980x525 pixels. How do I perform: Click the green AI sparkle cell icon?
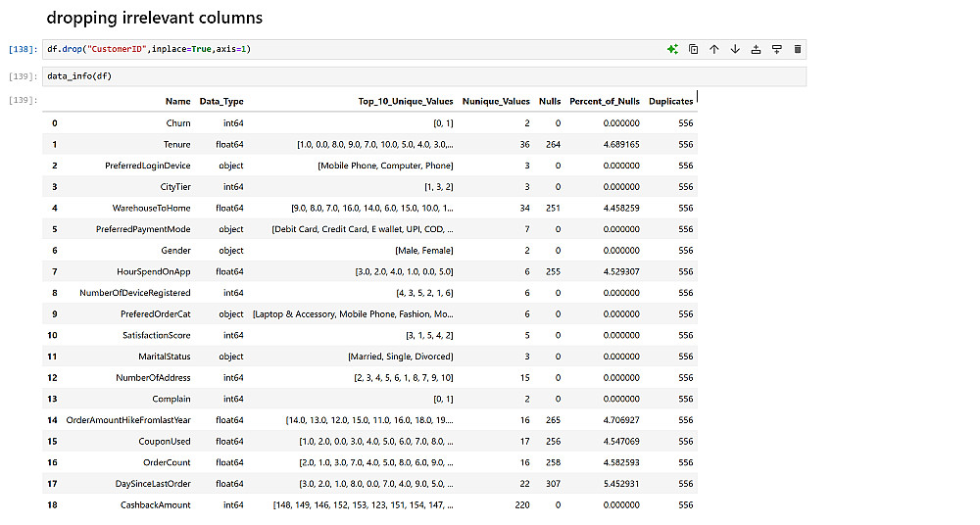coord(672,49)
